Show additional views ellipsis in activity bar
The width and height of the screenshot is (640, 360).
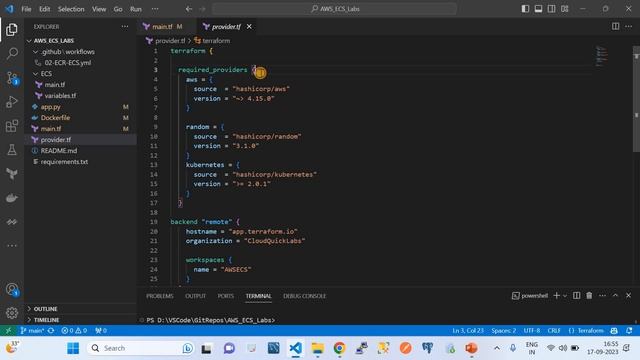pyautogui.click(x=12, y=246)
